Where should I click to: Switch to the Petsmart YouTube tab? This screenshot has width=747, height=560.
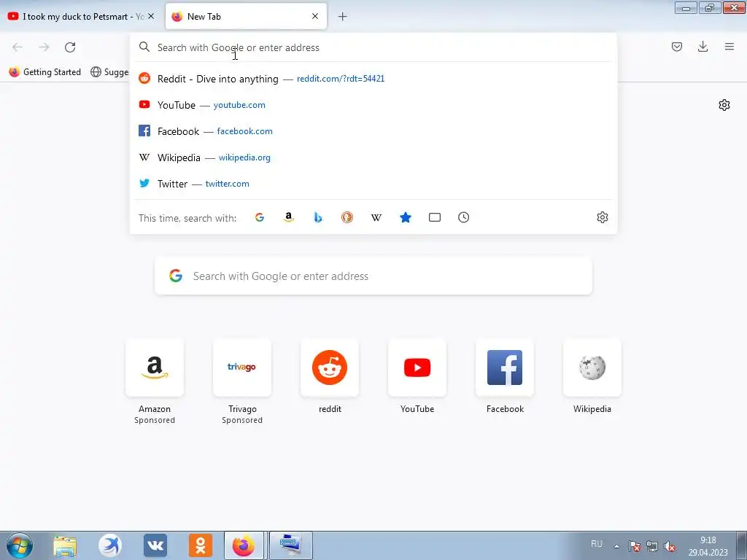pyautogui.click(x=76, y=16)
